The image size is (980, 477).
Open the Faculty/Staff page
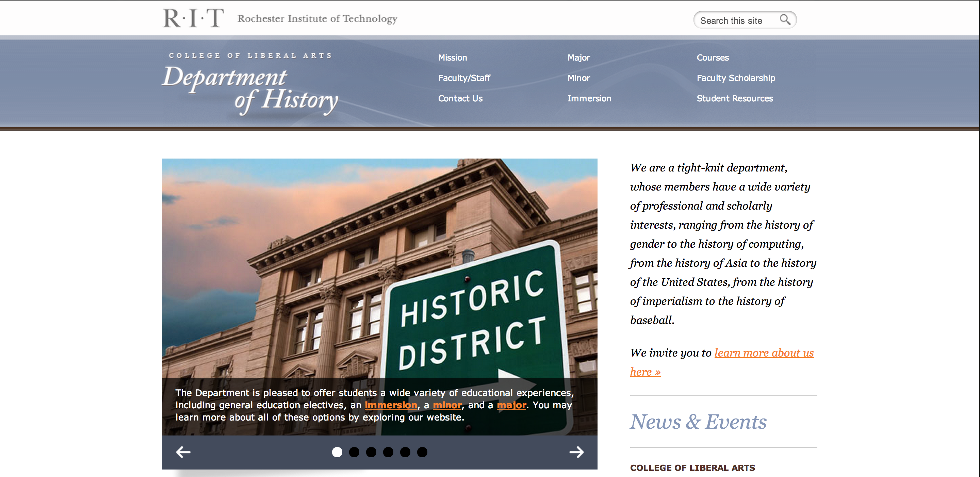pyautogui.click(x=464, y=78)
